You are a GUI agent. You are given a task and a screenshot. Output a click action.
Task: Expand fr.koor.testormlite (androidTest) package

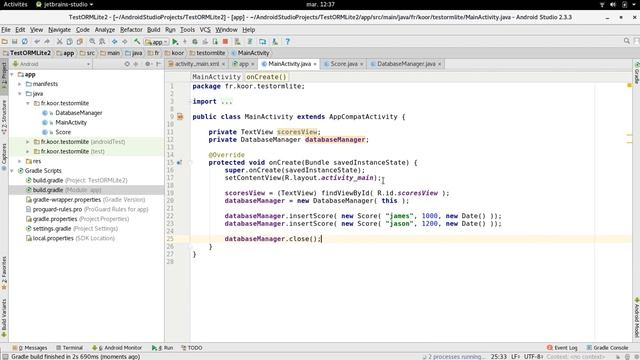point(28,142)
